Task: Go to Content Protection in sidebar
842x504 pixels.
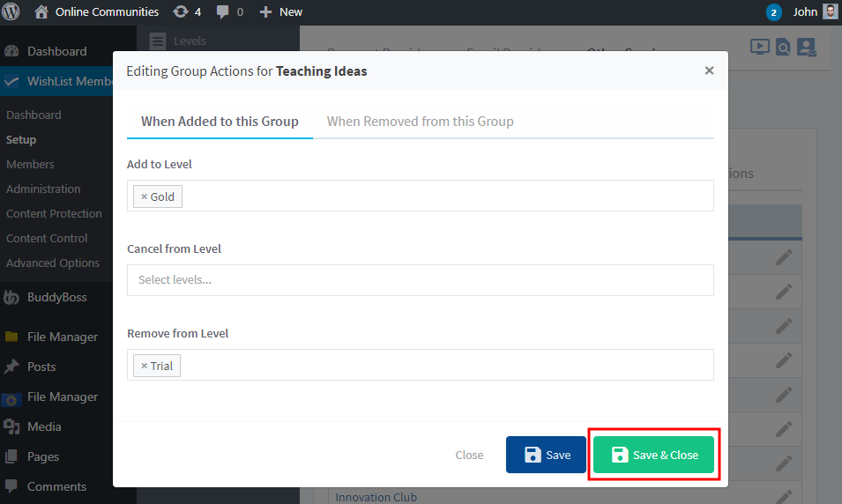Action: pos(54,213)
